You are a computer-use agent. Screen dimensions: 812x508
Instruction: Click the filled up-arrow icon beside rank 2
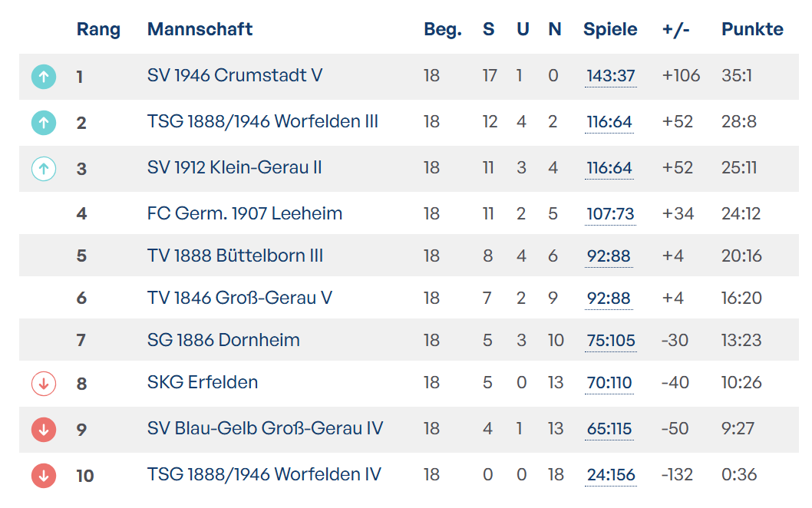pos(44,123)
